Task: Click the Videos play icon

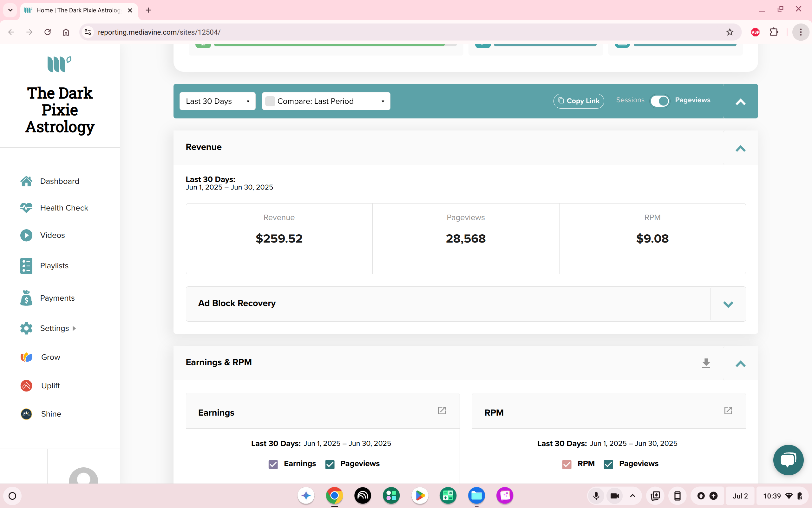Action: 26,235
